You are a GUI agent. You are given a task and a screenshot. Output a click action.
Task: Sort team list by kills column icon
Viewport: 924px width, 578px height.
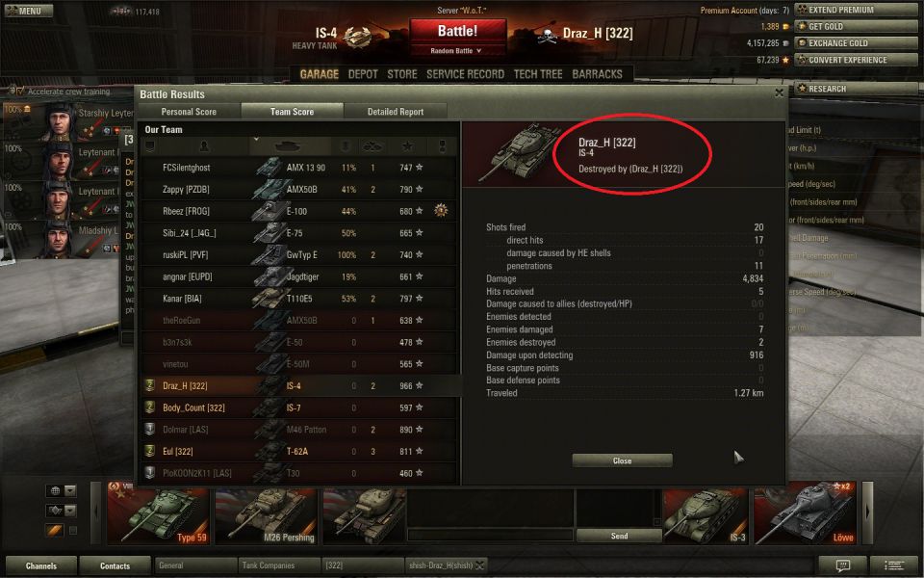(372, 145)
